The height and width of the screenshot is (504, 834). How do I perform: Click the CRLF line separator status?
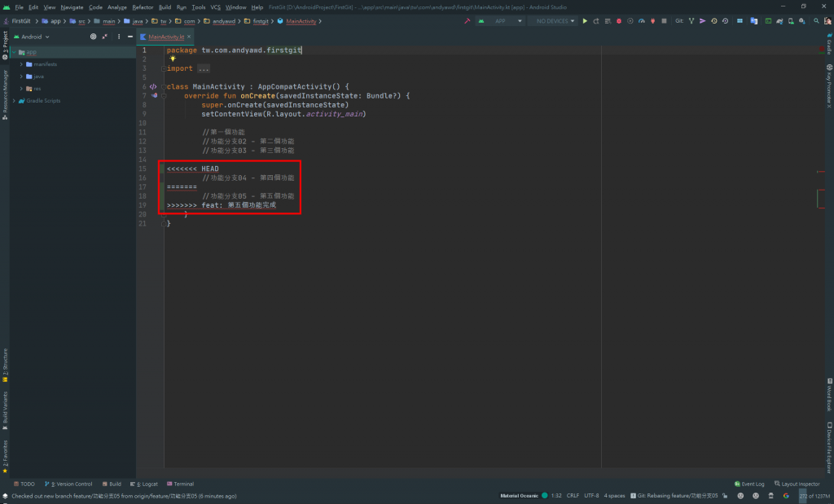573,496
